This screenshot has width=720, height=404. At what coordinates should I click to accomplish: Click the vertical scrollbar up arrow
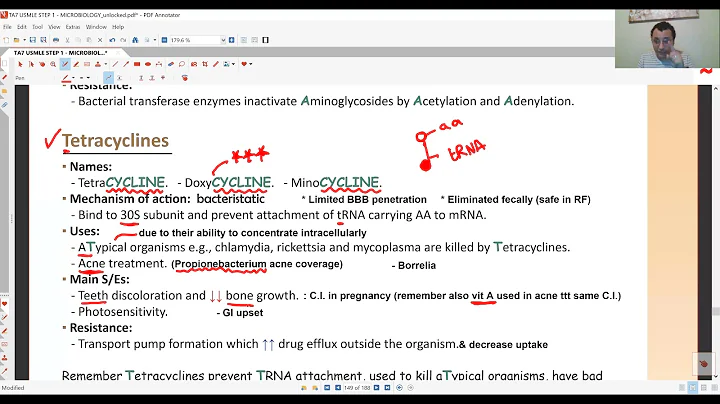[x=715, y=88]
